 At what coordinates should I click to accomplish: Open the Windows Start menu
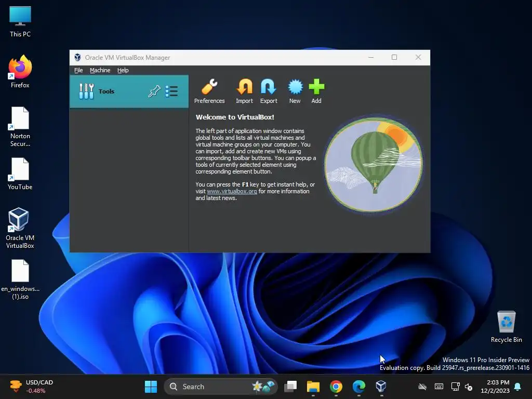click(x=151, y=387)
